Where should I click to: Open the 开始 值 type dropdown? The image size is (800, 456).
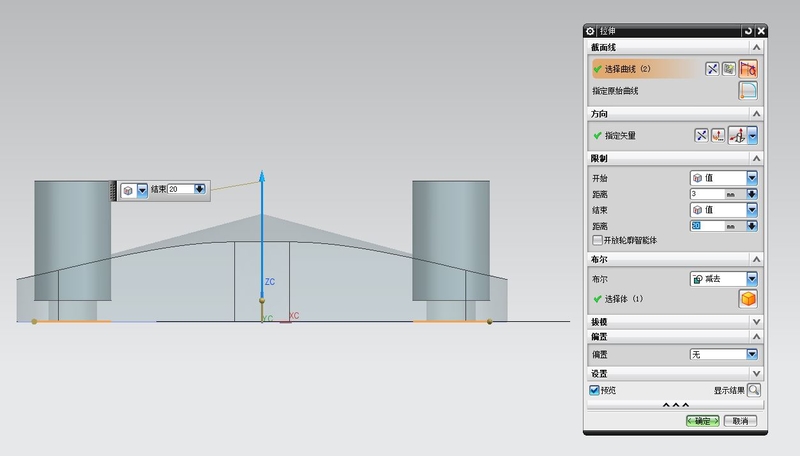coord(751,178)
